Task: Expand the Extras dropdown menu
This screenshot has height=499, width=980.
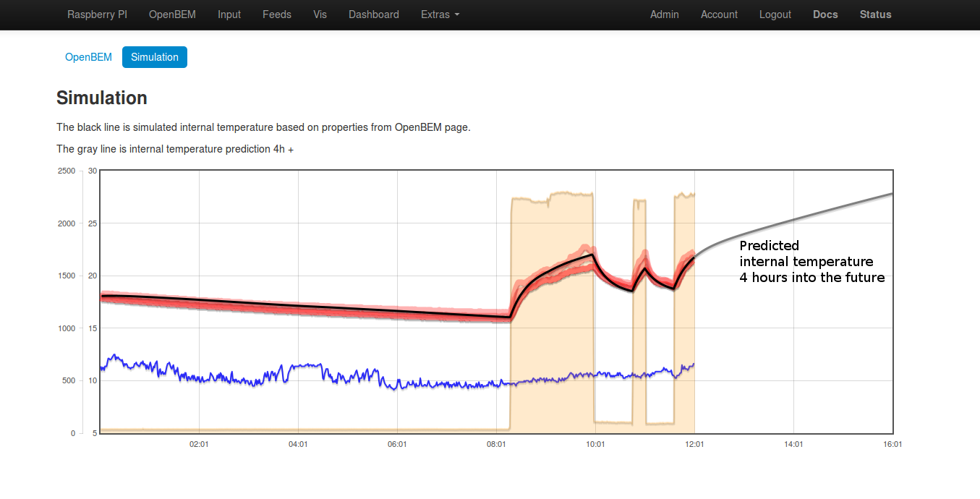Action: coord(440,14)
